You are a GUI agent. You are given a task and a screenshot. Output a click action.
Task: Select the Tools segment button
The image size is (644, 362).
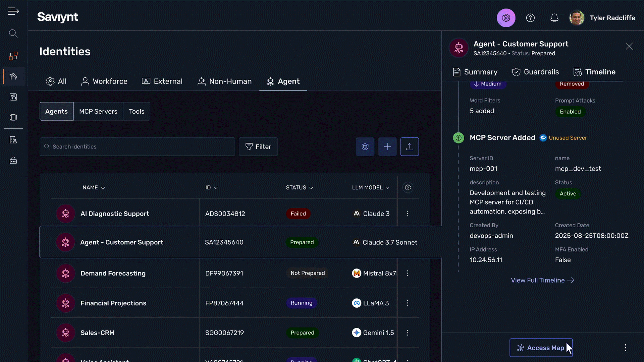137,111
